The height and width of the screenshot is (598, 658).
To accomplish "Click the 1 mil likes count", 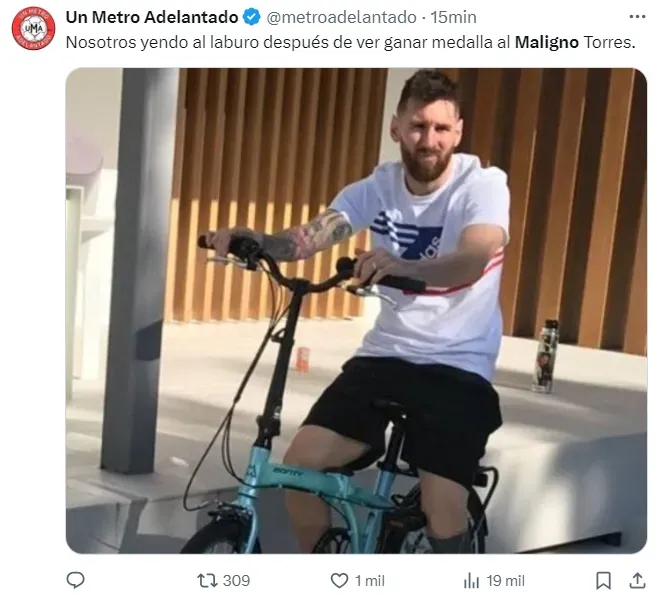I will [370, 581].
